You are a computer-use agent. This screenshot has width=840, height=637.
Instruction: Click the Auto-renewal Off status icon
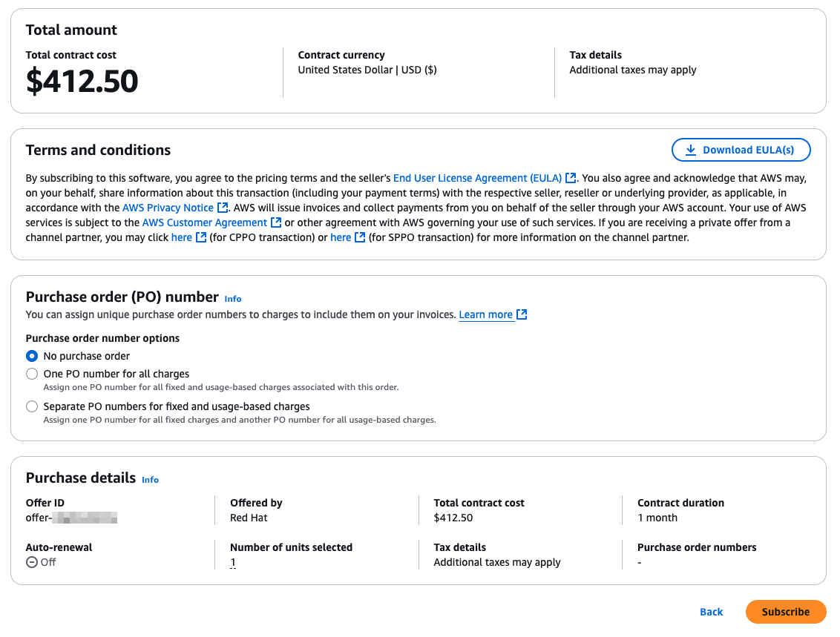coord(32,563)
